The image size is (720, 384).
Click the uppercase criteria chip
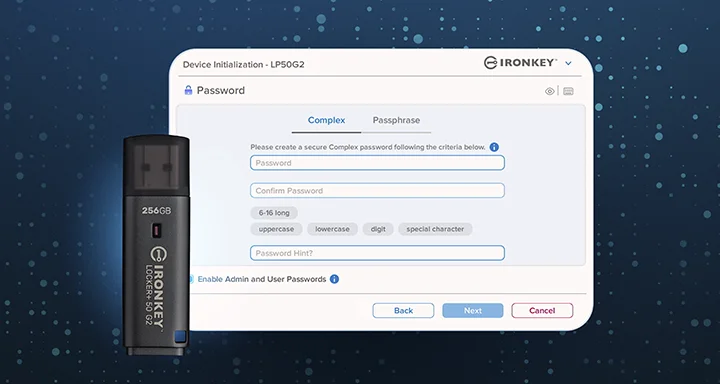pos(276,229)
